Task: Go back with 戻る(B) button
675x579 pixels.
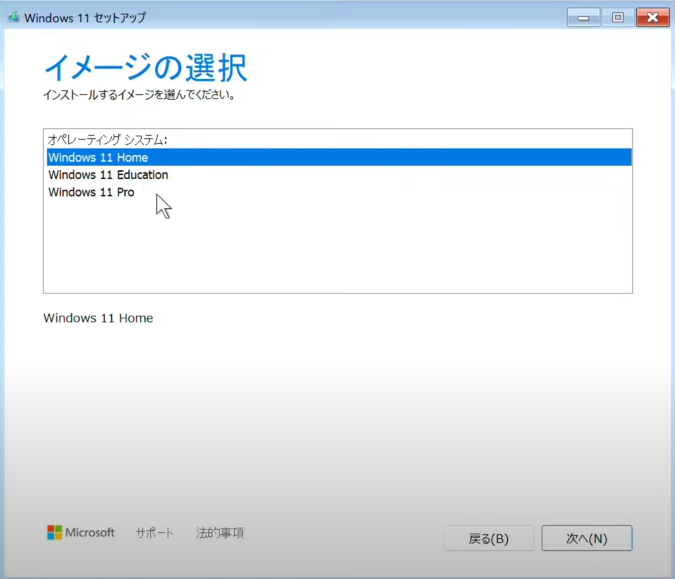Action: coord(489,538)
